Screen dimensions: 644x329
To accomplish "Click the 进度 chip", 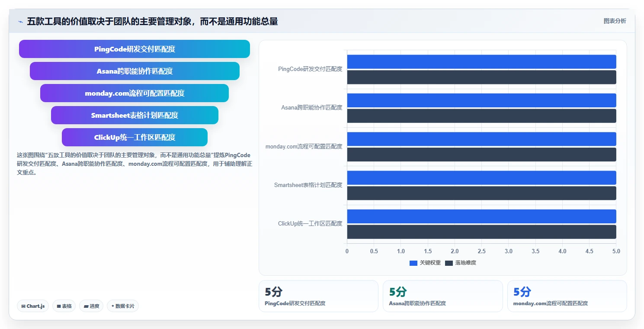I will click(91, 306).
